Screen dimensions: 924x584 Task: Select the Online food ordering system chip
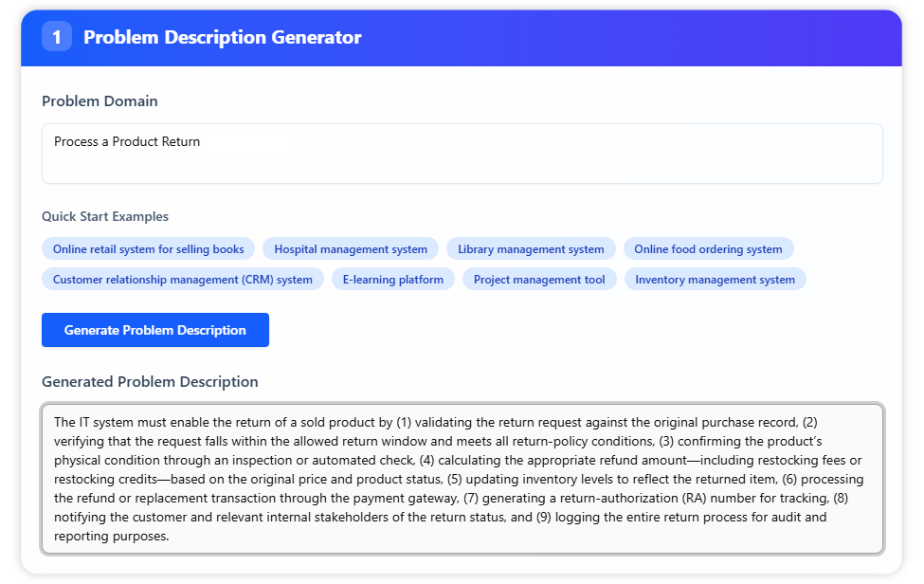tap(708, 249)
